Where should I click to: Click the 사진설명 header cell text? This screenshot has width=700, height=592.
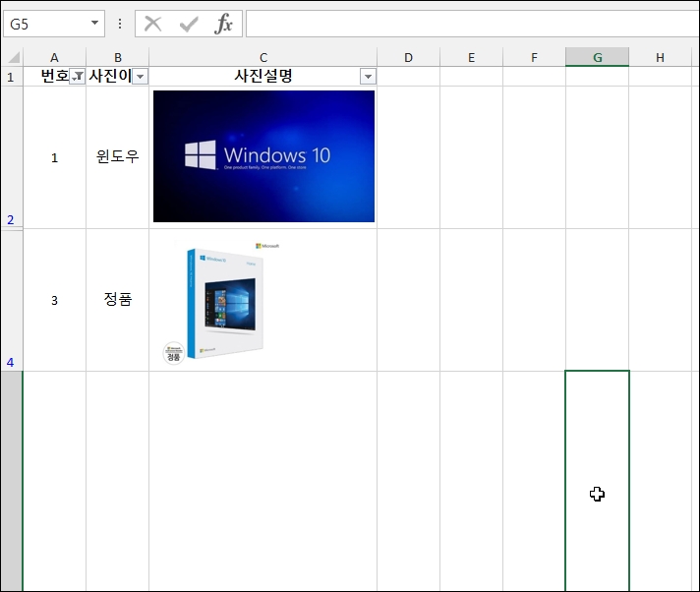(263, 76)
